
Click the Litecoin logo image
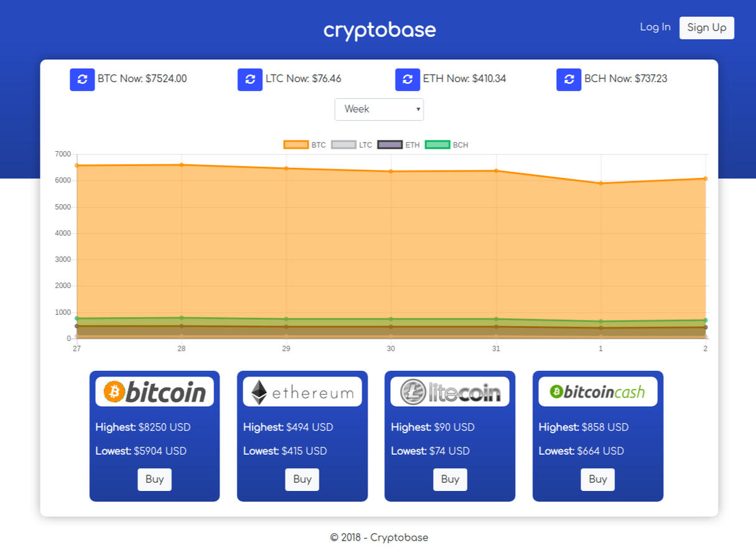pos(450,392)
